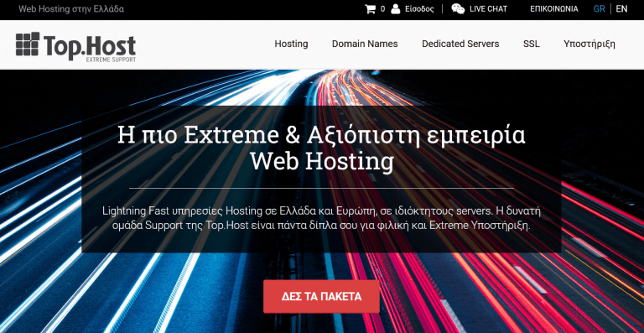Open the shopping cart icon
The height and width of the screenshot is (333, 644).
click(370, 8)
